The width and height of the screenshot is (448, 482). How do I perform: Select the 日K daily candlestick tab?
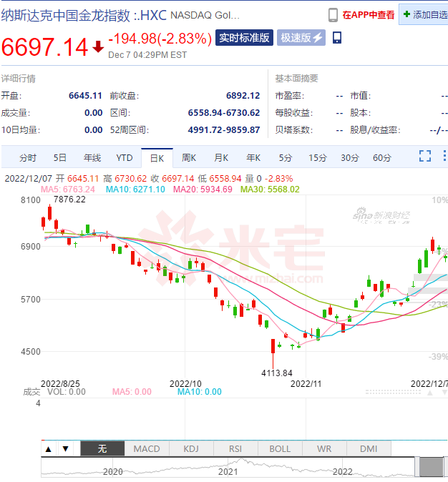coord(157,158)
